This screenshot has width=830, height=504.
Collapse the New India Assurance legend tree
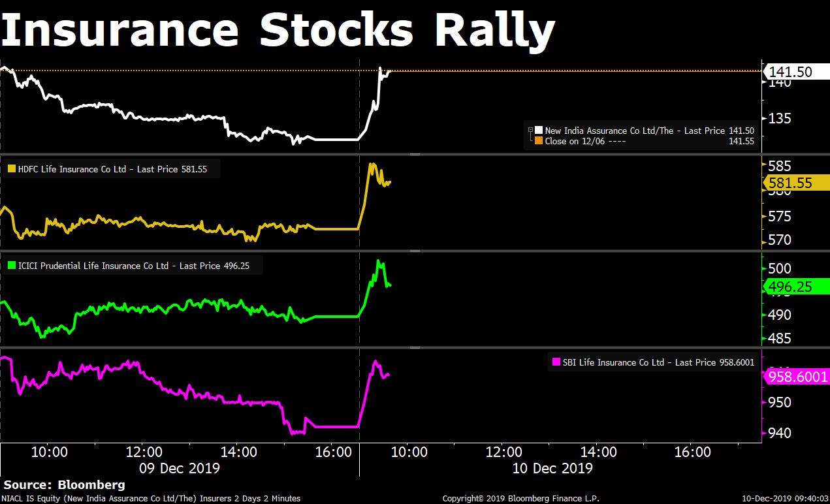point(530,131)
